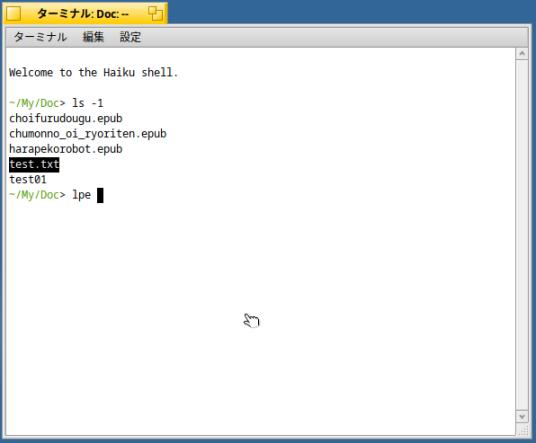Screen dimensions: 536x443
Task: Click the test01 entry
Action: pos(28,180)
